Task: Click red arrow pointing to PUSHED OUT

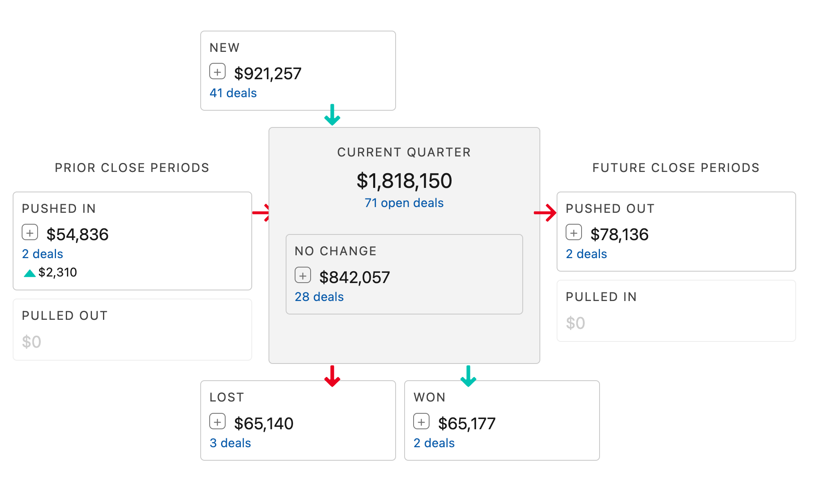Action: pos(546,213)
